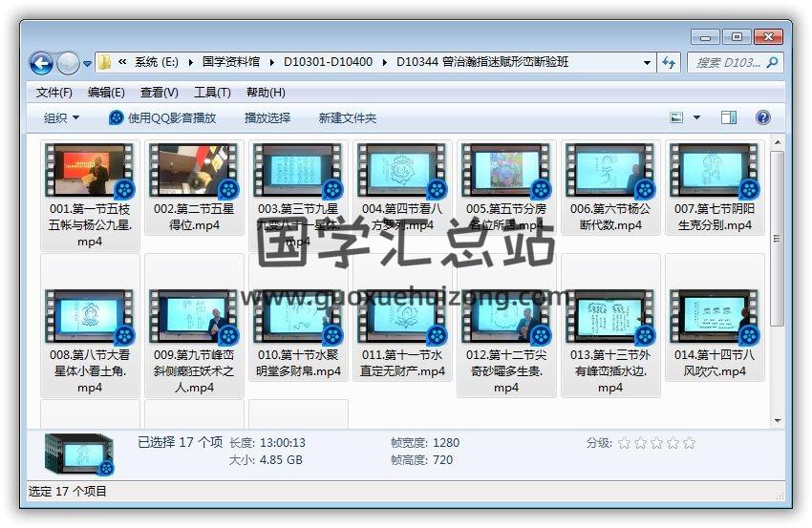Select video 001.第一节五枝五帐与杨公九星.mp4

tap(90, 196)
